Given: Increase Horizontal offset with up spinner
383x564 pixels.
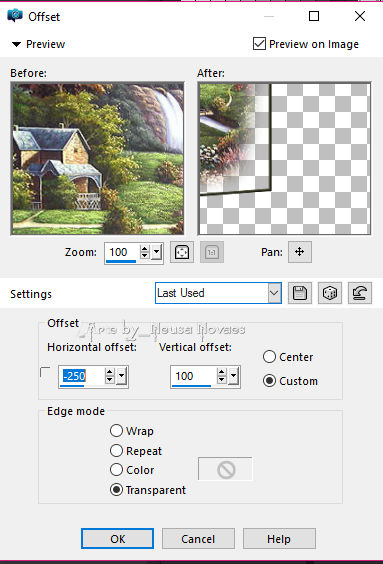Looking at the screenshot, I should click(x=110, y=372).
